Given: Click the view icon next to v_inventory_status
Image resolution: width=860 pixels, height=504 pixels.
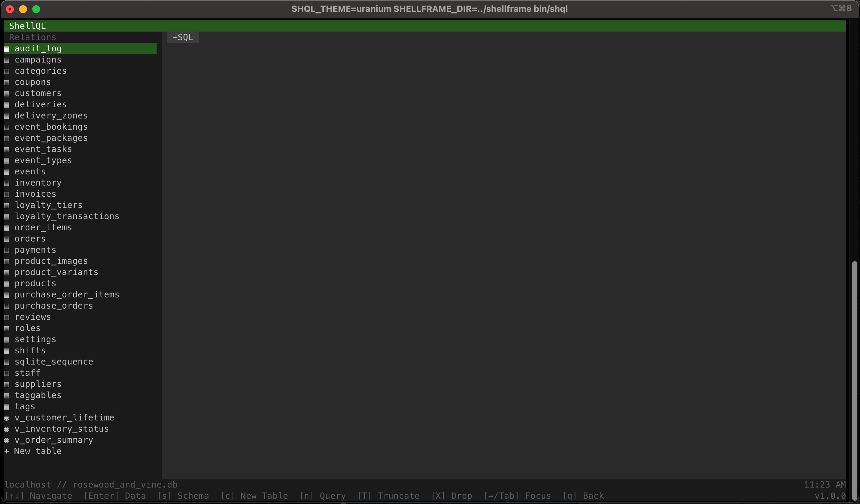Looking at the screenshot, I should [7, 429].
